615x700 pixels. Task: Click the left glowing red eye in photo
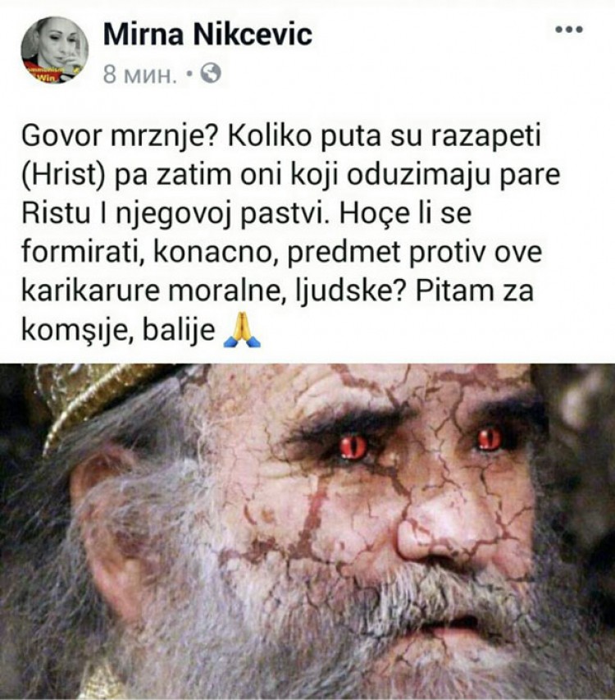click(353, 447)
